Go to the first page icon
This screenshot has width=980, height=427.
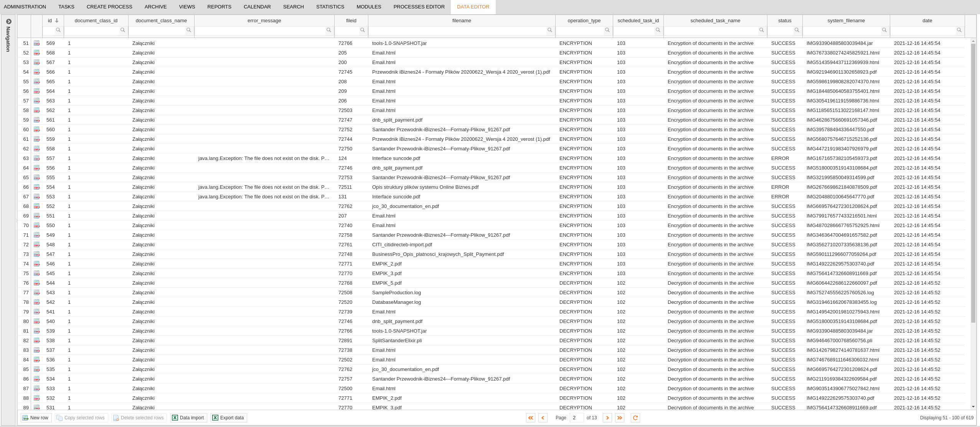click(531, 418)
